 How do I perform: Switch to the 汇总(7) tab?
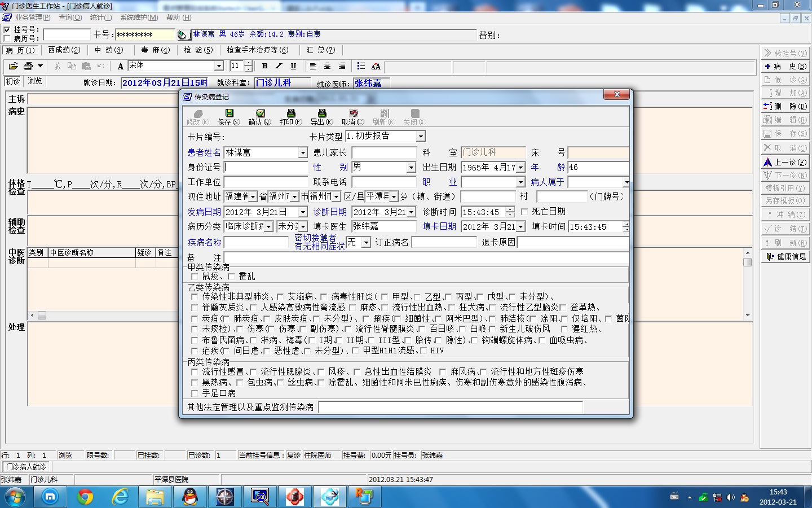pyautogui.click(x=320, y=50)
